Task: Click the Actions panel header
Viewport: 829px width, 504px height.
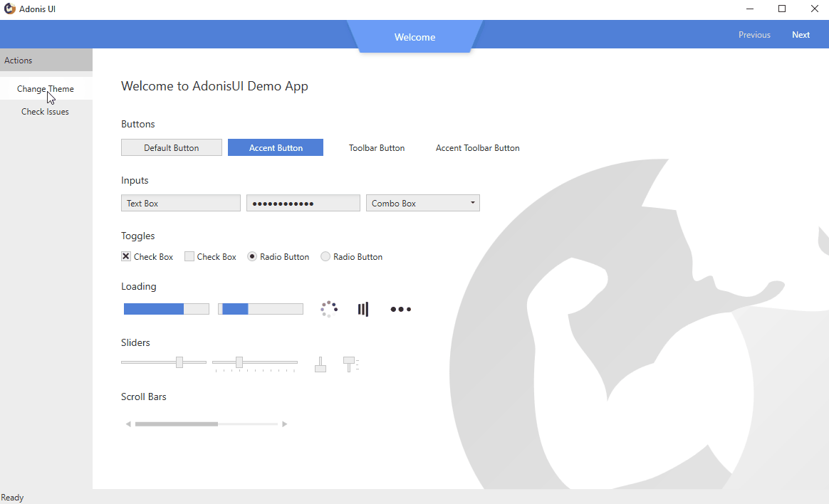Action: point(46,61)
